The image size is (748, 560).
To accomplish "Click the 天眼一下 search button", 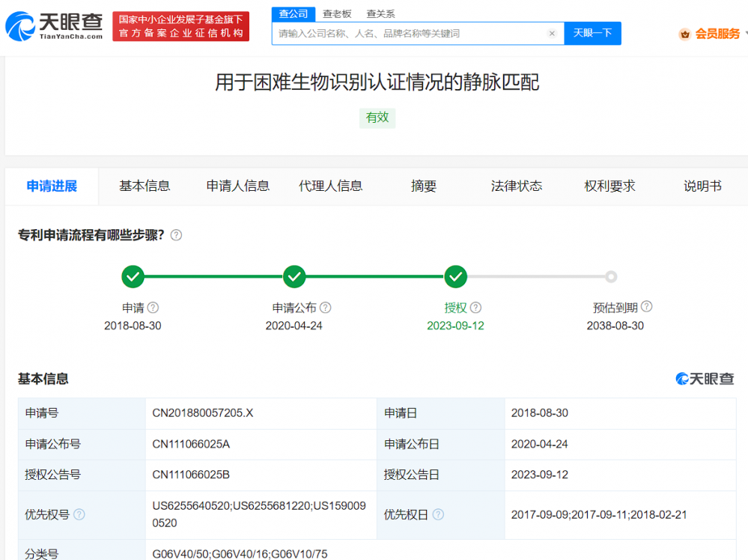I will point(592,34).
